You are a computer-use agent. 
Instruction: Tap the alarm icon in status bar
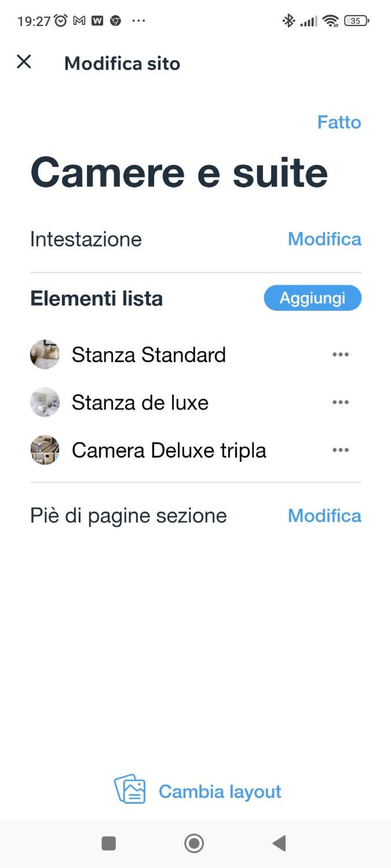61,21
